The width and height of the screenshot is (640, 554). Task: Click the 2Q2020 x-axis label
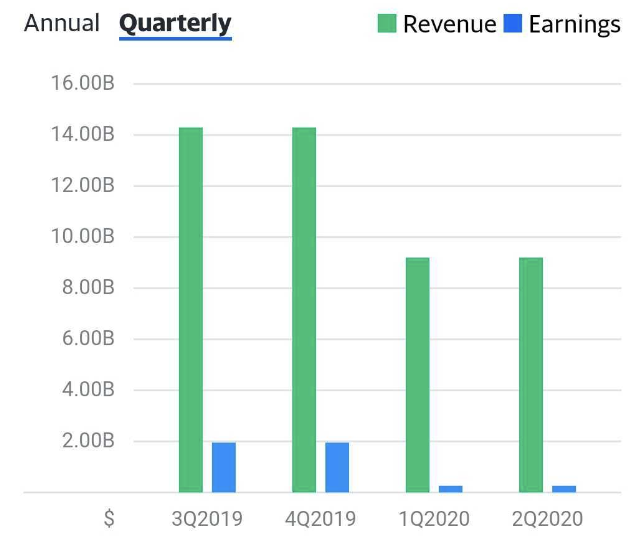[548, 519]
